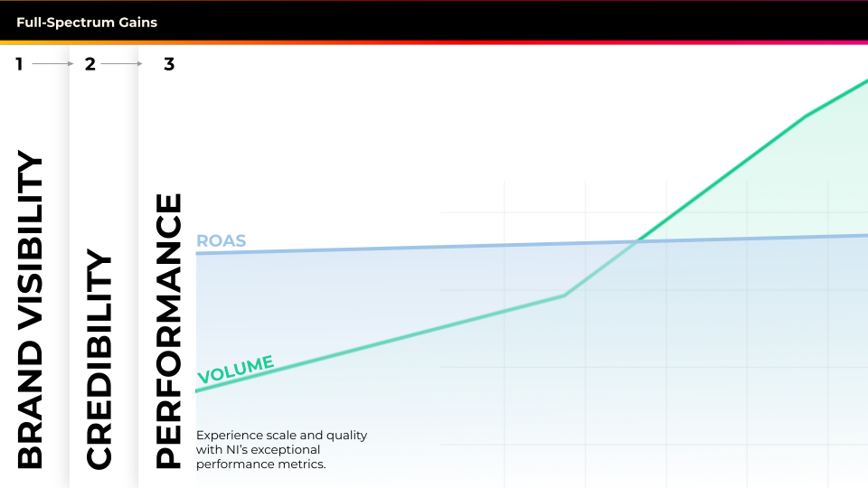This screenshot has width=868, height=488.
Task: Click the lower bend in the green volume line
Action: pyautogui.click(x=564, y=296)
